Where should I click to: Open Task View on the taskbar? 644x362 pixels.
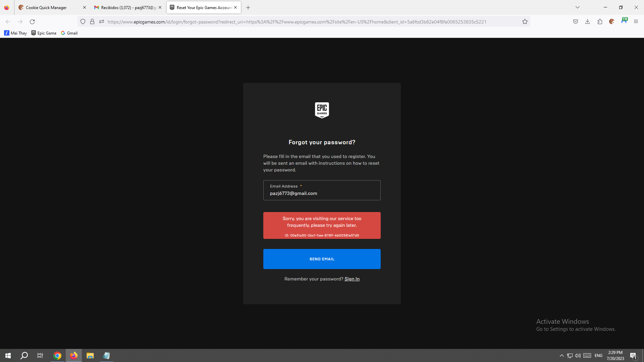click(x=40, y=356)
